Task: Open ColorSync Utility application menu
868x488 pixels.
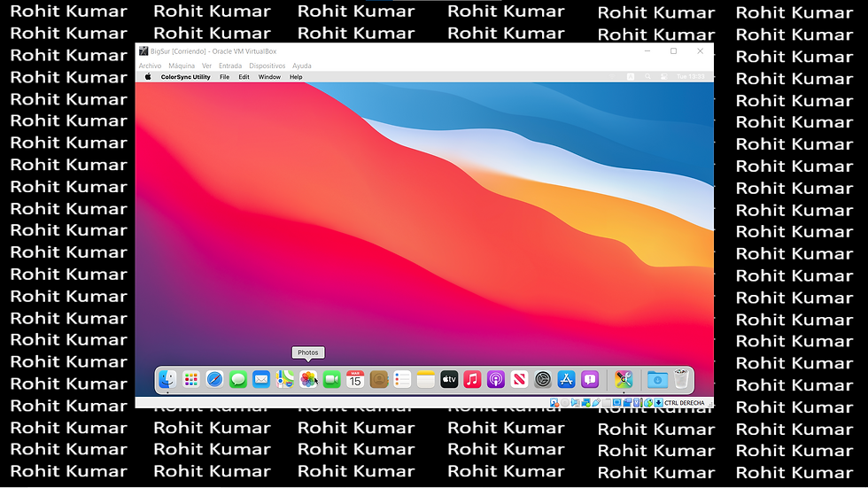Action: (x=185, y=77)
